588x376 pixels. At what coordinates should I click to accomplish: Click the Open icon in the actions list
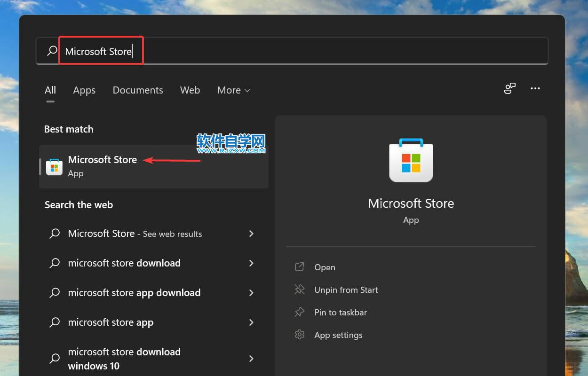click(x=300, y=267)
